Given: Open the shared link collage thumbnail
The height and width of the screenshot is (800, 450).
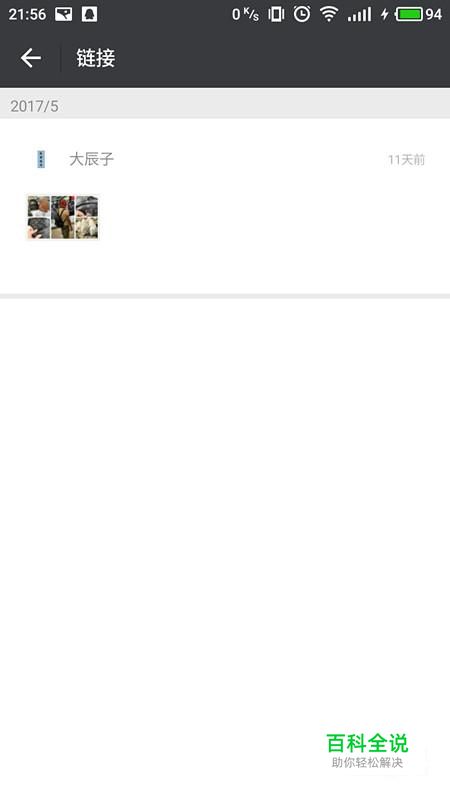Looking at the screenshot, I should point(63,217).
